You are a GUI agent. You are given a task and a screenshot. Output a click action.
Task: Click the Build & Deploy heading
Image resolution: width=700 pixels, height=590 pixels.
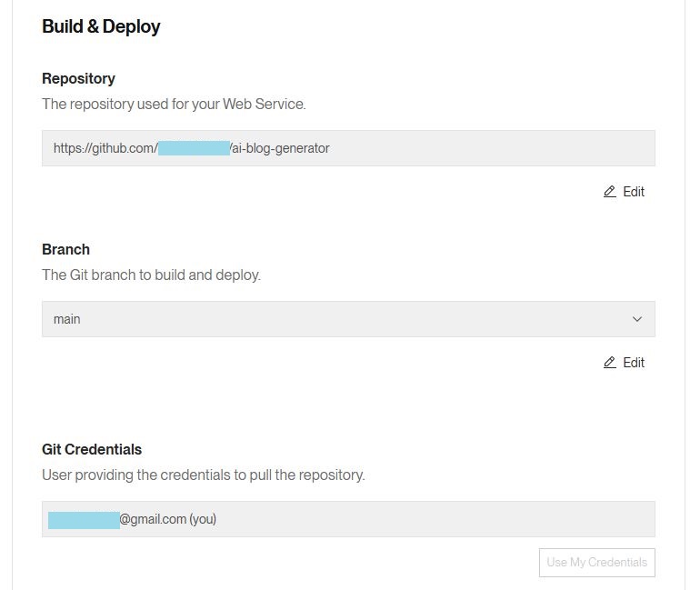click(x=101, y=26)
